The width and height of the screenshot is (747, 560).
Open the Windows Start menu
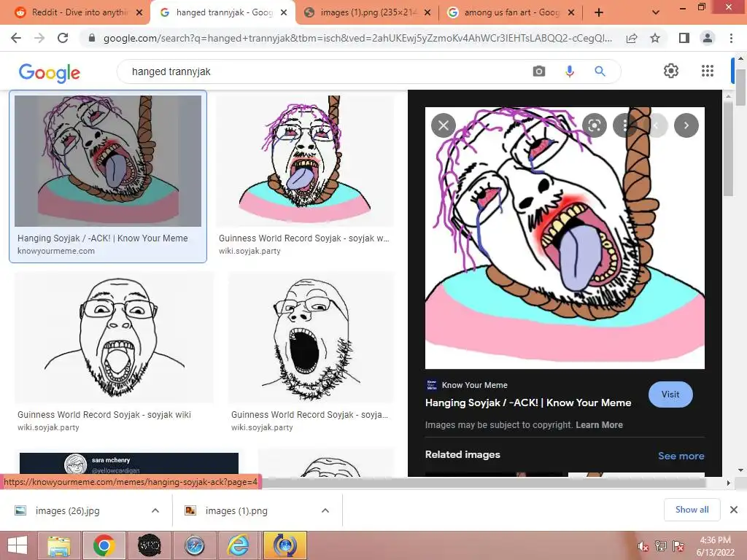click(18, 545)
